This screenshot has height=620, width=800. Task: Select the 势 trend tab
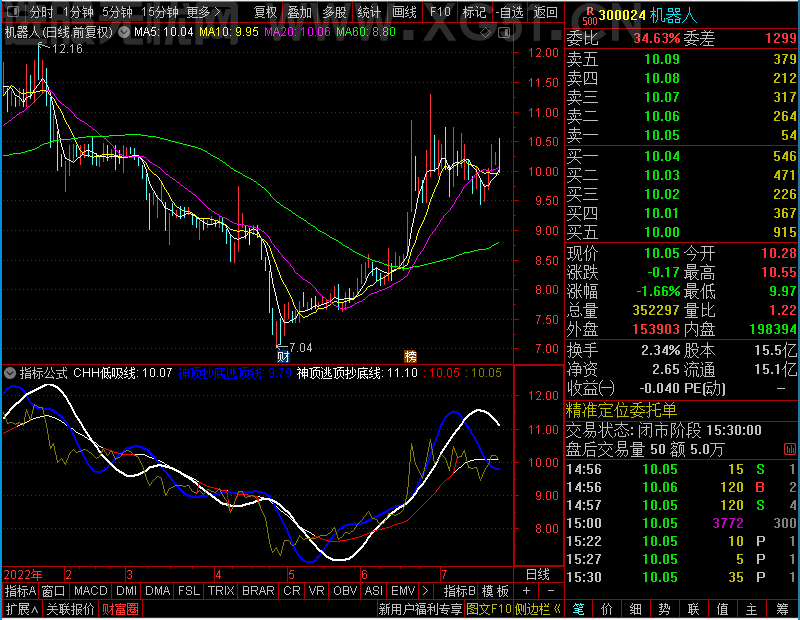pos(664,609)
